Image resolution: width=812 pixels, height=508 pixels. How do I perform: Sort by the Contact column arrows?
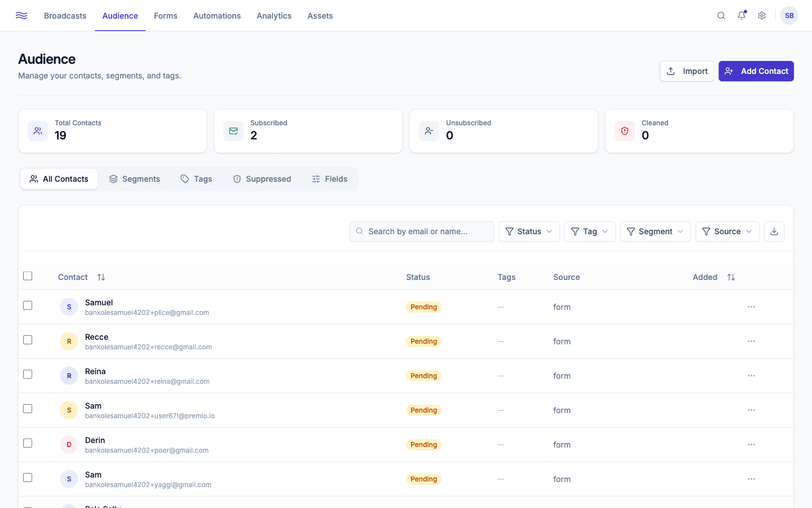click(x=101, y=277)
